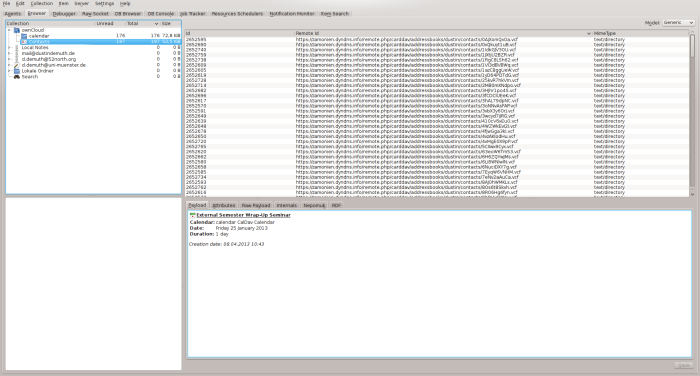This screenshot has width=700, height=376.
Task: Open the Internals tab
Action: [287, 205]
